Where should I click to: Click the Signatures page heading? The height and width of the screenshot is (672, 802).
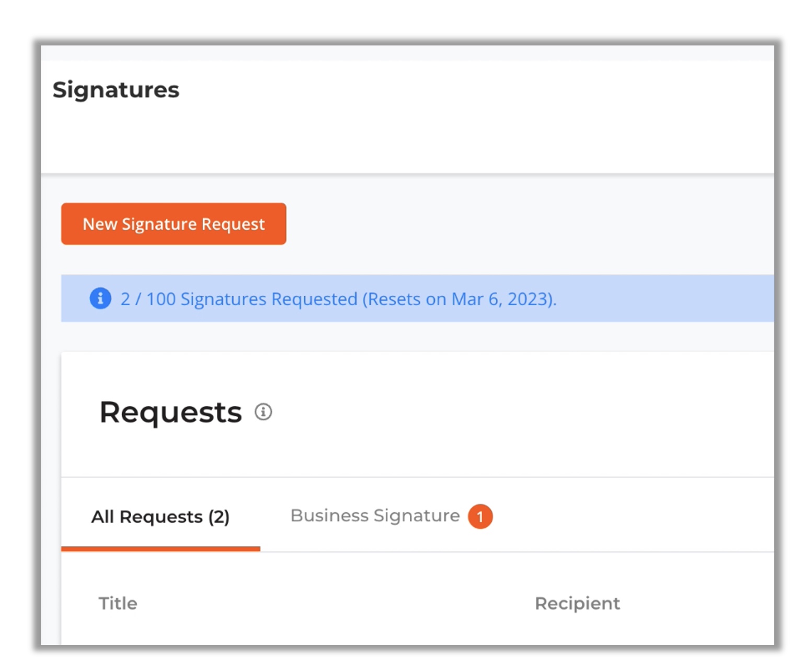(116, 90)
